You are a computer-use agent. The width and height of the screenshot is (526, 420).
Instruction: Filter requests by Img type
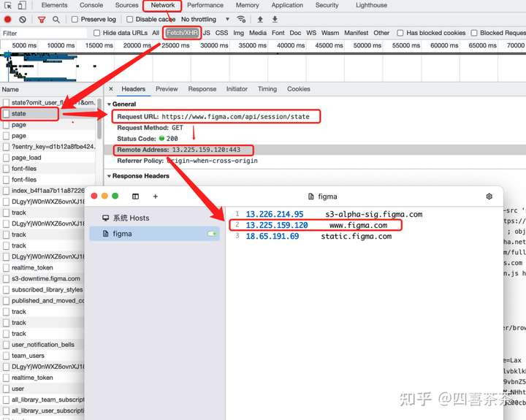[238, 33]
